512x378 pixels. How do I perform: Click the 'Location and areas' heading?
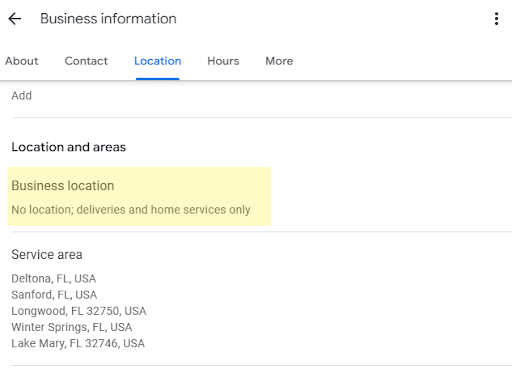pyautogui.click(x=69, y=147)
